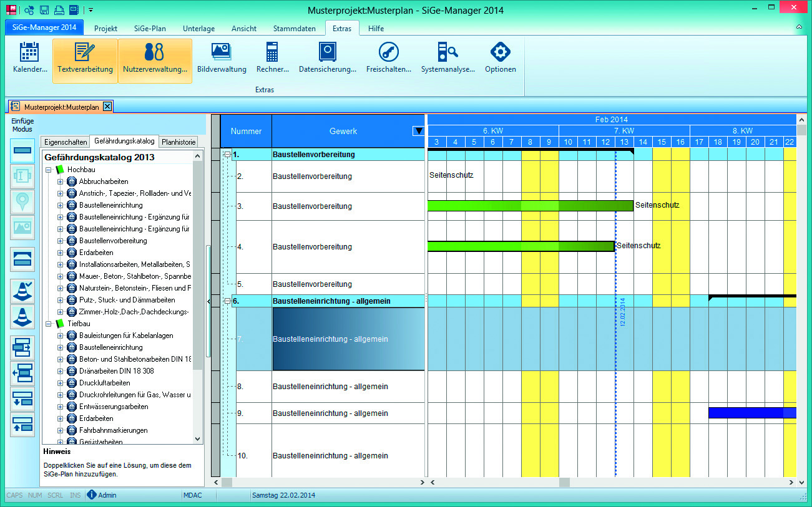Select the text-field insert mode icon in sidebar
Screen dimensions: 812x507
point(22,176)
